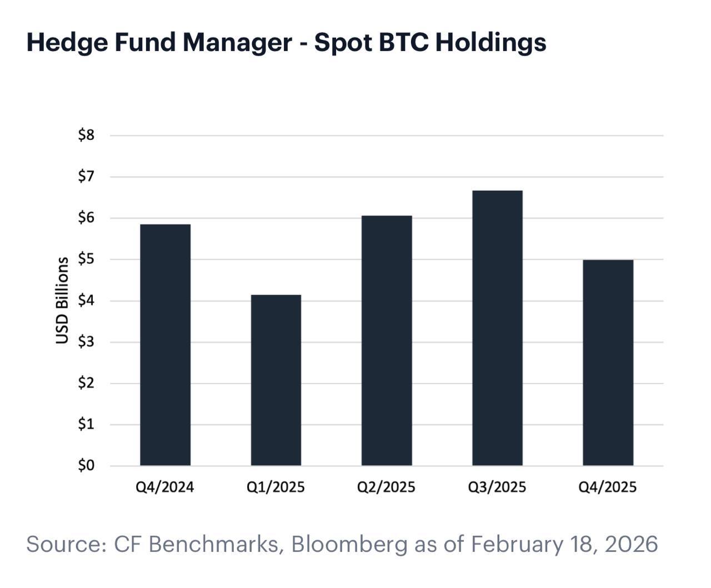
Task: Select the $7 y-axis tick label
Action: click(86, 177)
